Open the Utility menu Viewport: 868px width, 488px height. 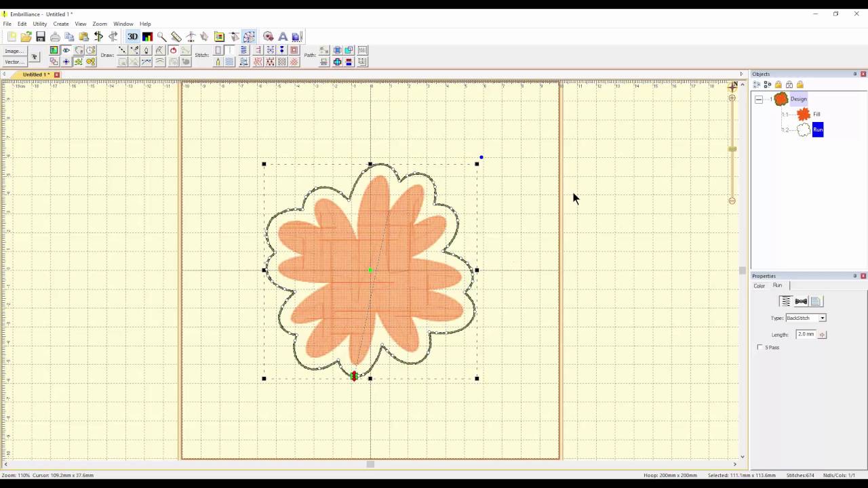(40, 24)
